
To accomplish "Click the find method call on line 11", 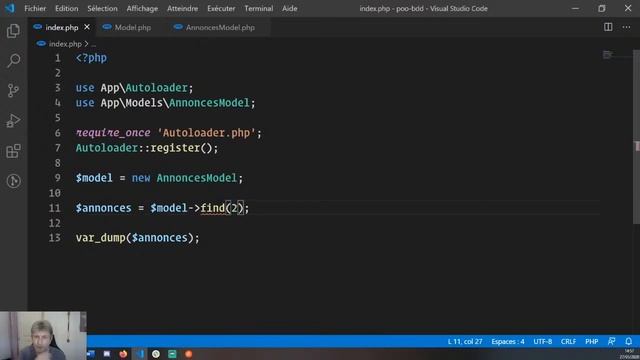I will 212,208.
